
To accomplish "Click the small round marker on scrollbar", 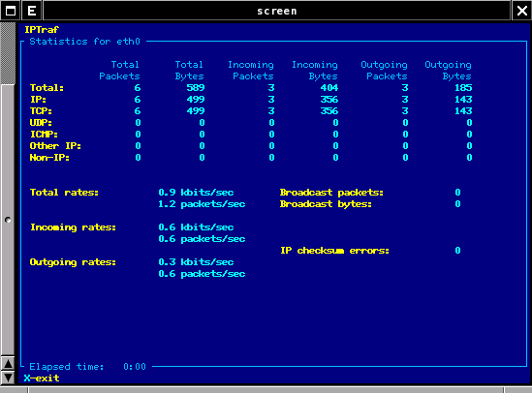I will click(8, 221).
